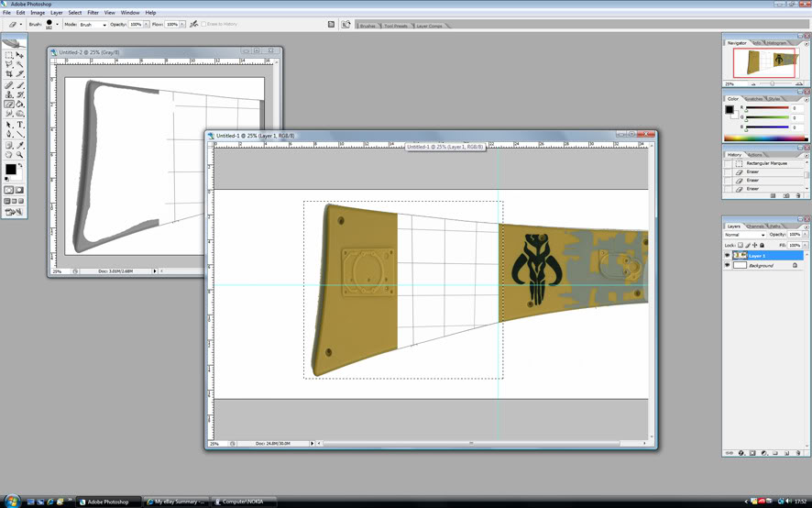812x508 pixels.
Task: Select the Eyedropper tool
Action: click(19, 145)
